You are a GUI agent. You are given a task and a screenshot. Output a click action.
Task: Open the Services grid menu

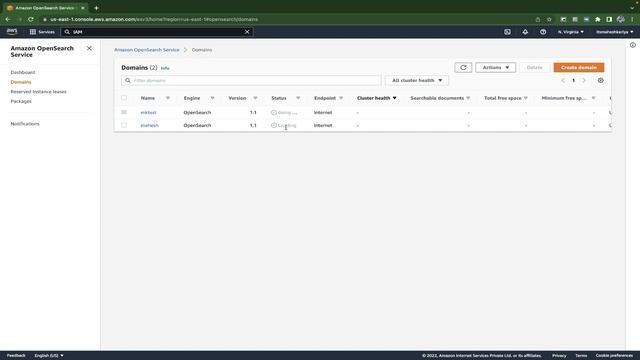click(42, 32)
